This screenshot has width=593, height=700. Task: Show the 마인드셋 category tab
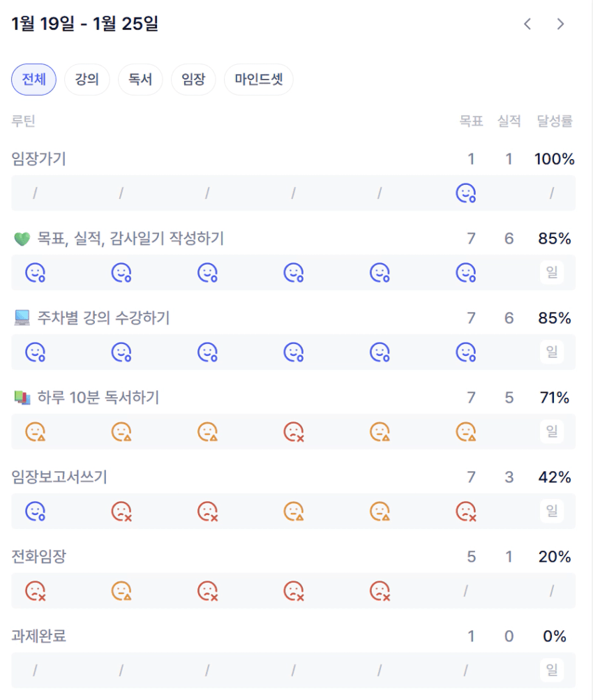258,80
